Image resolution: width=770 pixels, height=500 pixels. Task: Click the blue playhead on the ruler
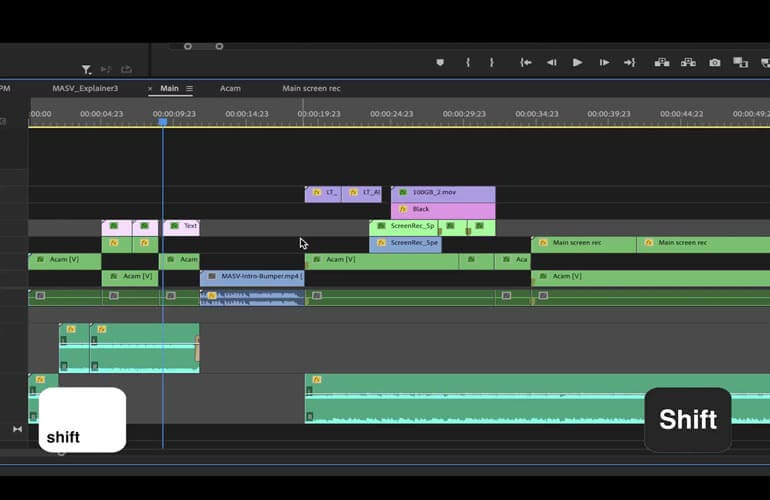pos(163,121)
